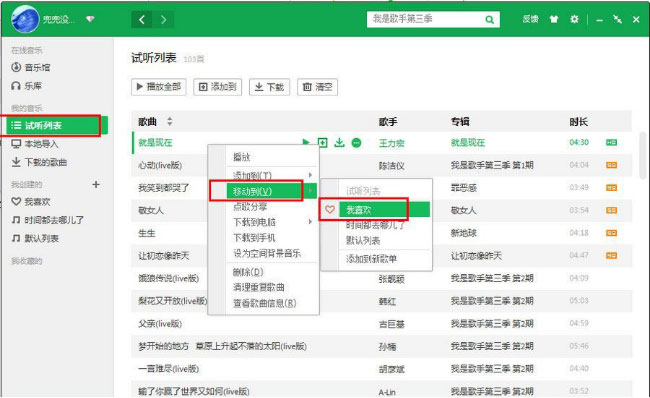Click the 清空 button
This screenshot has height=398, width=650.
[318, 87]
